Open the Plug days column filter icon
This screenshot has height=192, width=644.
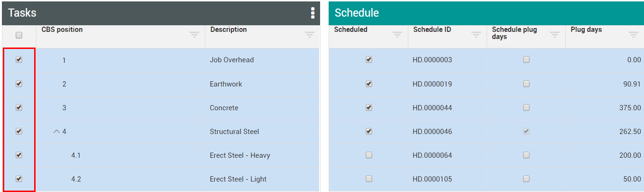coord(634,34)
